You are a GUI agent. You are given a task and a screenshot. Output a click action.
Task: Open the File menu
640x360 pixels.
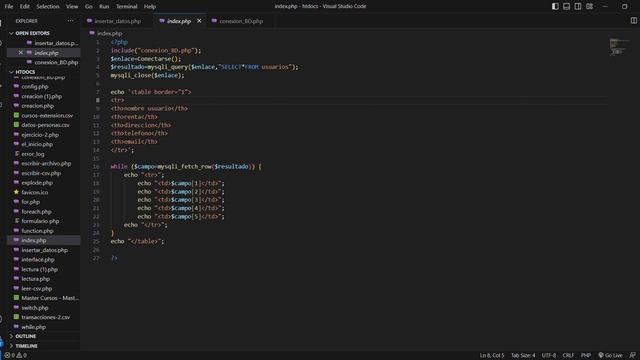(x=9, y=7)
